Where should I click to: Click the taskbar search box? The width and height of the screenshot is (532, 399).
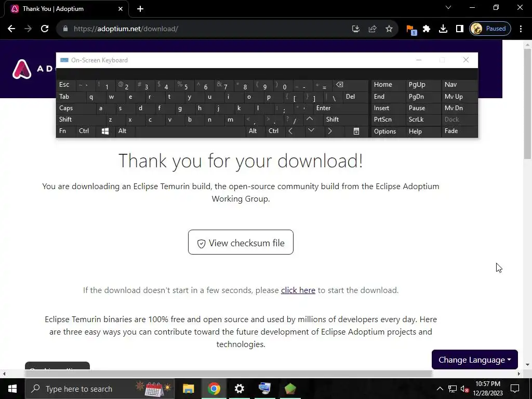tap(99, 389)
